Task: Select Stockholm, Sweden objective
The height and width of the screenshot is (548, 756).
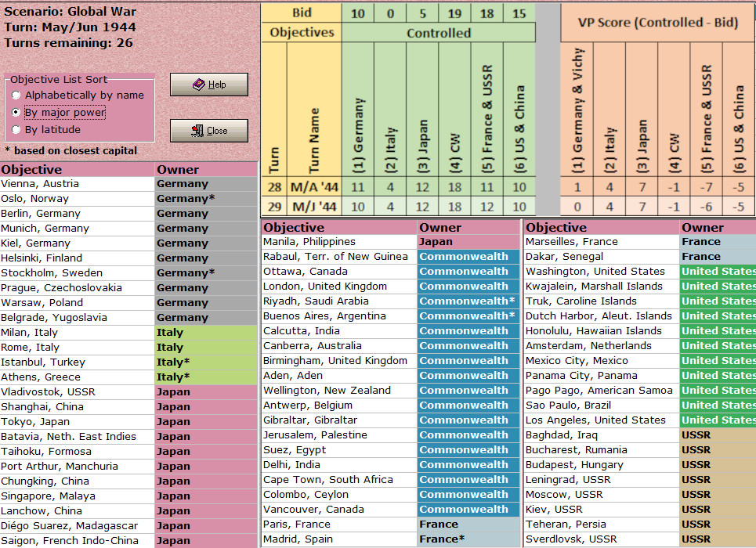Action: pos(77,272)
